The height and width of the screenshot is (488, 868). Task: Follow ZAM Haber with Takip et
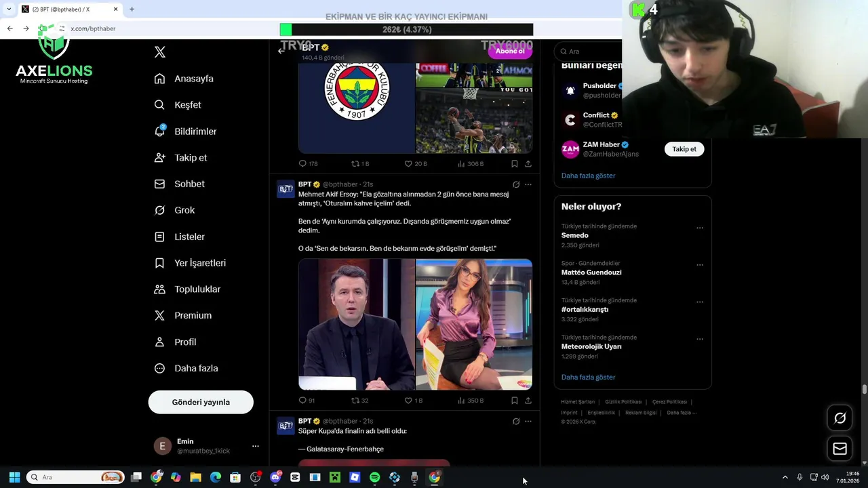point(684,149)
